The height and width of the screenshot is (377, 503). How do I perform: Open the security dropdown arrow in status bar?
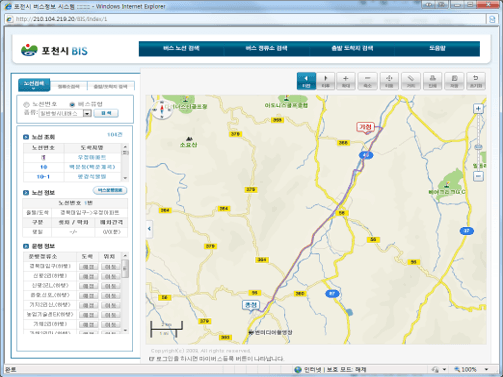point(444,369)
